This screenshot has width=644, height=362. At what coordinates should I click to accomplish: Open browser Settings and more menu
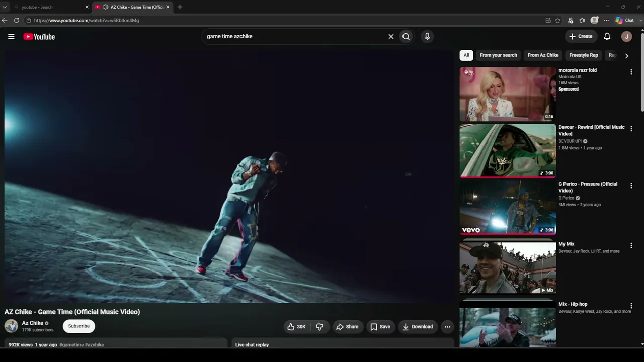click(606, 20)
